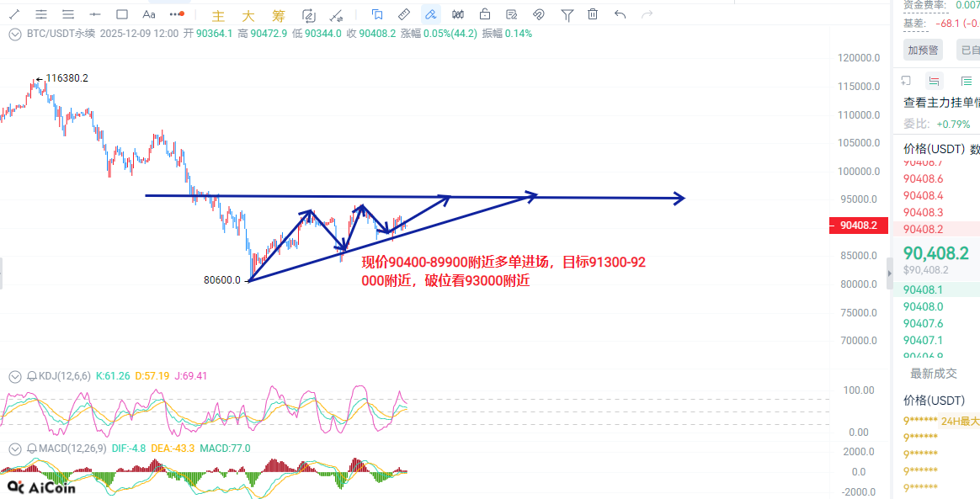Click the 筹 chip distribution tab

pos(279,15)
